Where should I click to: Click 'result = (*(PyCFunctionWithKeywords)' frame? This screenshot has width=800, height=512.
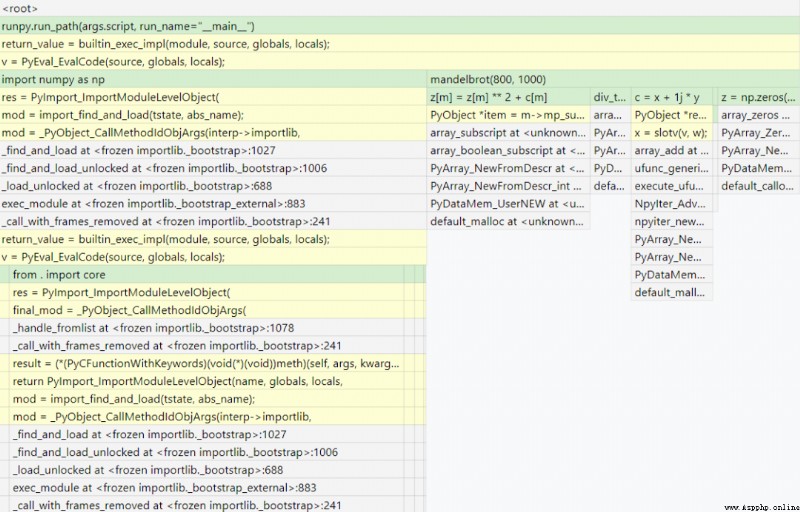click(206, 363)
